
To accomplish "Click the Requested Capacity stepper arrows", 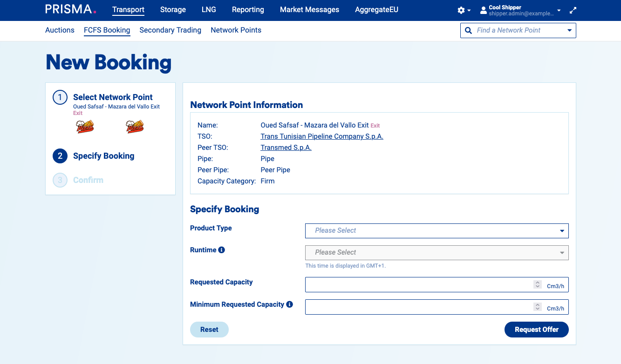I will pyautogui.click(x=538, y=284).
